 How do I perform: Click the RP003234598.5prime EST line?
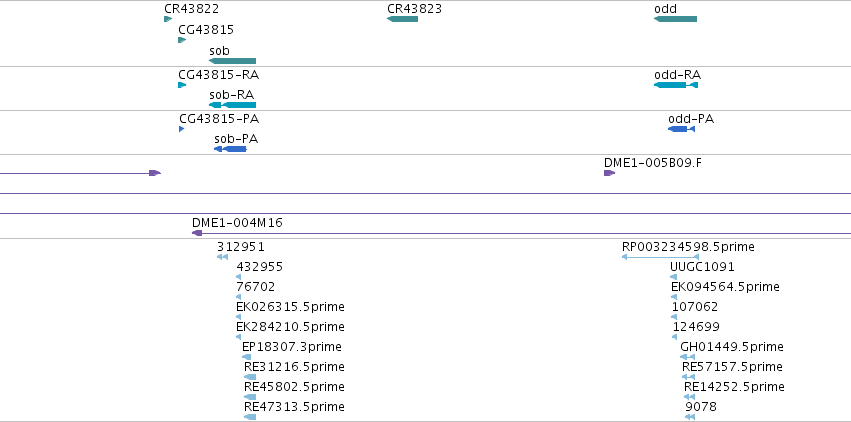tap(661, 257)
